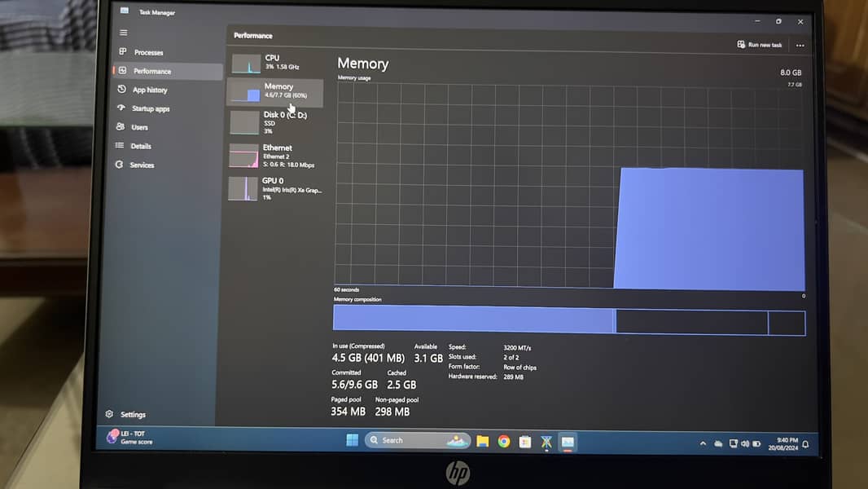Open Task Manager Settings
The width and height of the screenshot is (868, 489).
click(x=132, y=414)
